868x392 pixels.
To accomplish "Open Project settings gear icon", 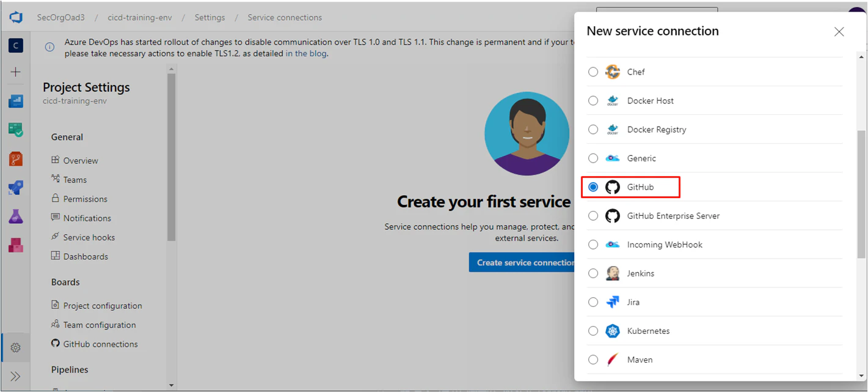I will [16, 347].
